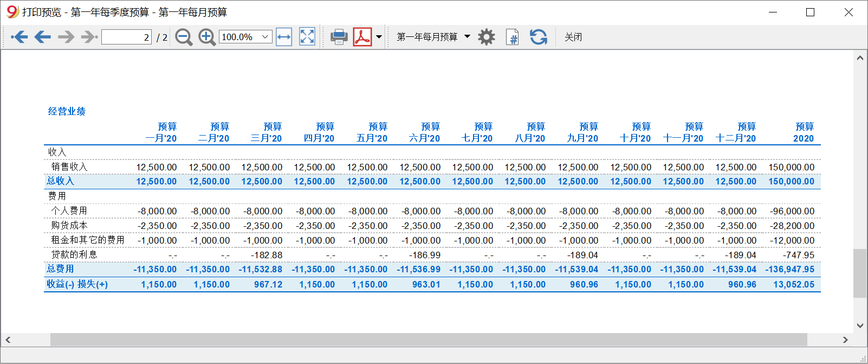
Task: Click the value -96,000.00
Action: (x=792, y=211)
